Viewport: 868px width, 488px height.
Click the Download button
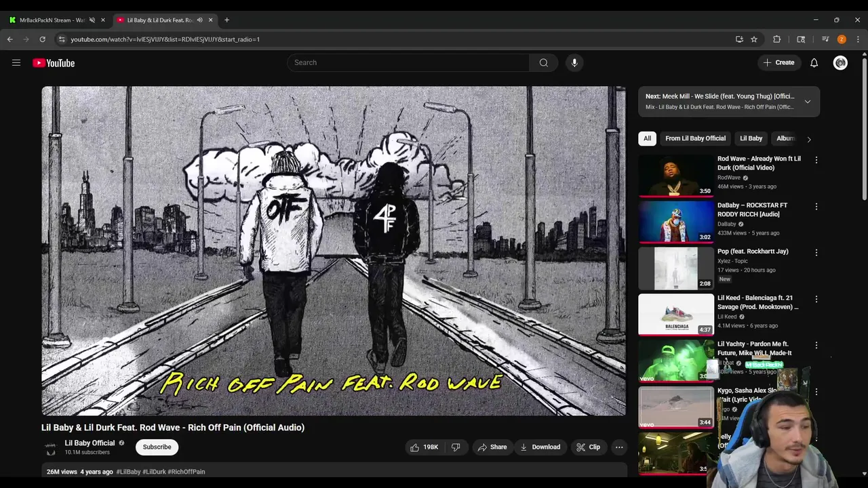[540, 447]
